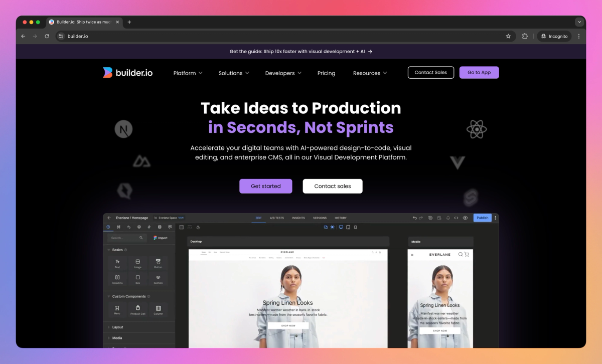Open the insert plus tab icon

click(108, 227)
